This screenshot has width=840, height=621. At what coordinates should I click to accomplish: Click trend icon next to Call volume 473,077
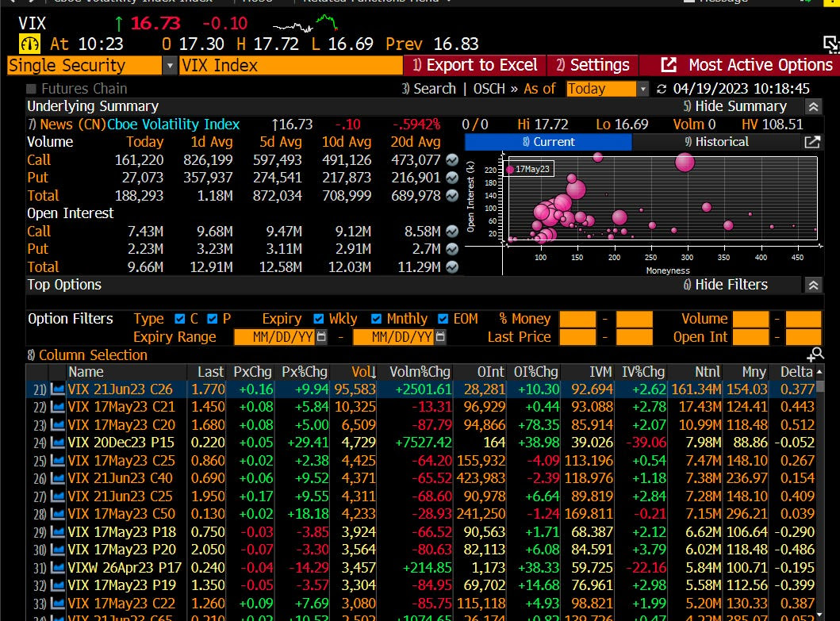(x=452, y=160)
